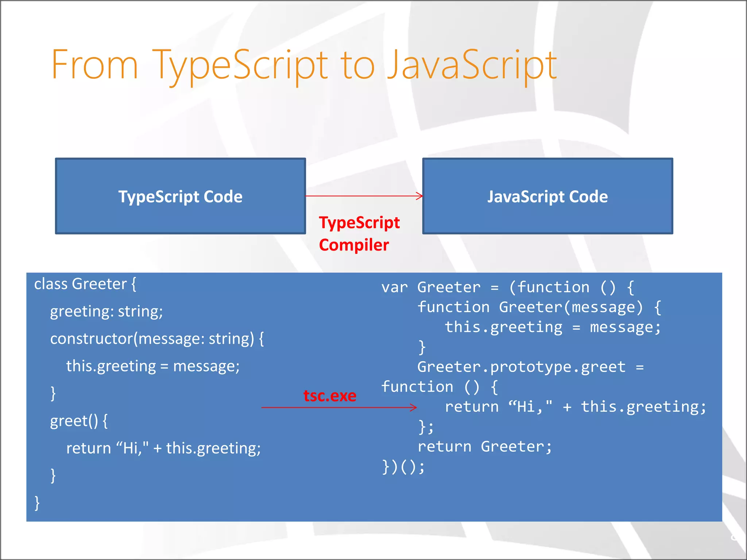Select the 'JavaScript Code' blue box
This screenshot has width=747, height=560.
coord(547,196)
